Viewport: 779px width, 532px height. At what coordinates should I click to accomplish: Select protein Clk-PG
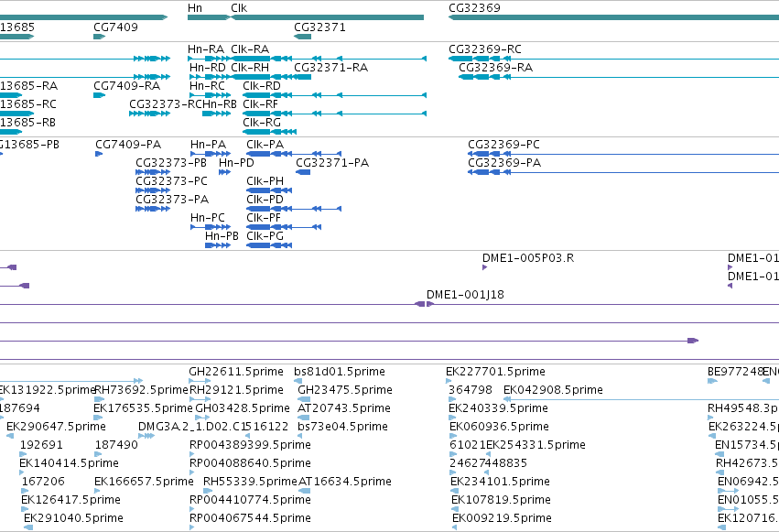coord(265,236)
